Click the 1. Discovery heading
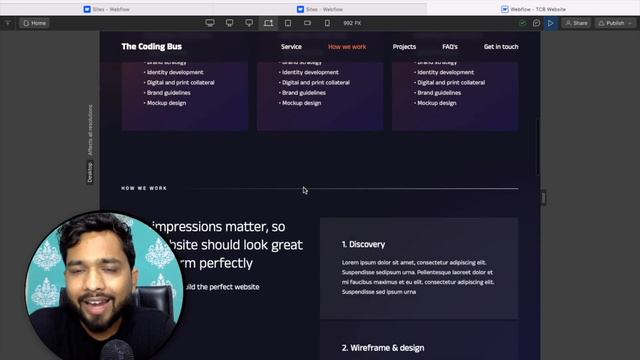 (x=363, y=244)
